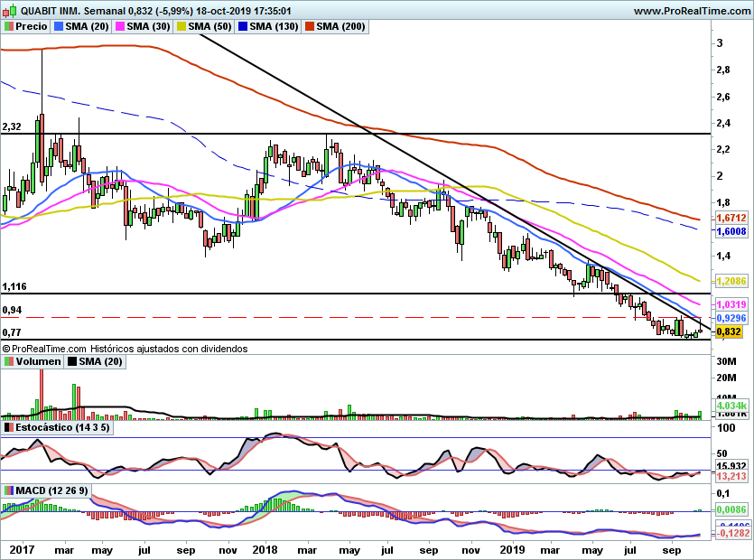754x560 pixels.
Task: Click the Estocástico indicator icon
Action: pyautogui.click(x=9, y=427)
